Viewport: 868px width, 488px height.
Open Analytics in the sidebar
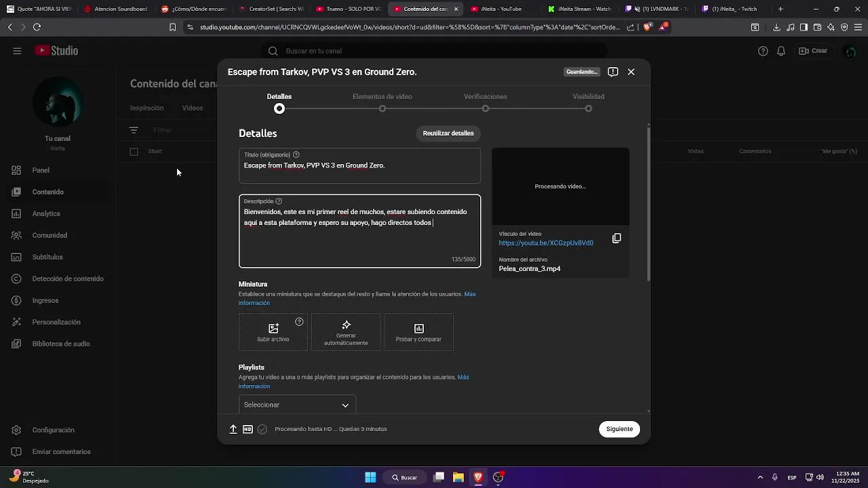(x=58, y=213)
